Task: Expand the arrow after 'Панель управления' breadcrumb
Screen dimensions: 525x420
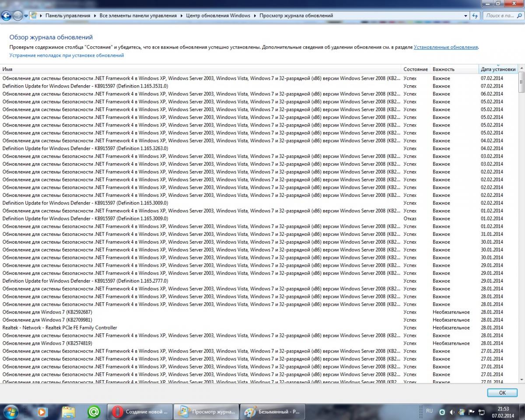Action: 95,16
